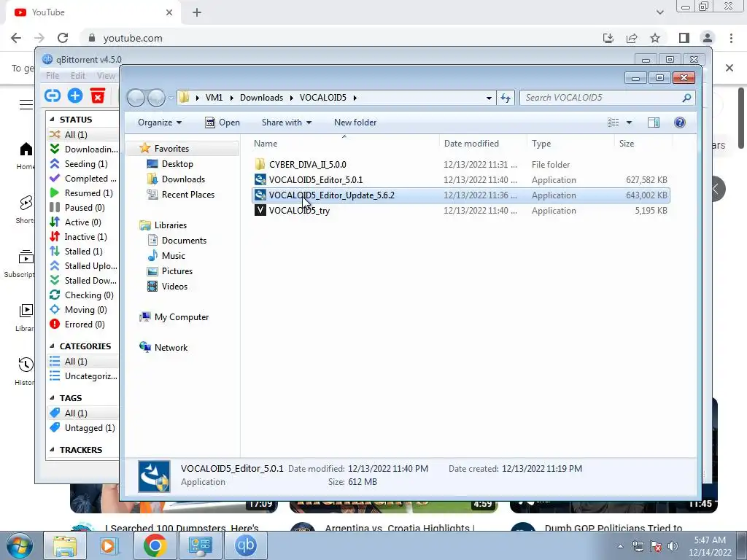Click Explorer forward navigation button
This screenshot has width=747, height=560.
click(x=156, y=98)
